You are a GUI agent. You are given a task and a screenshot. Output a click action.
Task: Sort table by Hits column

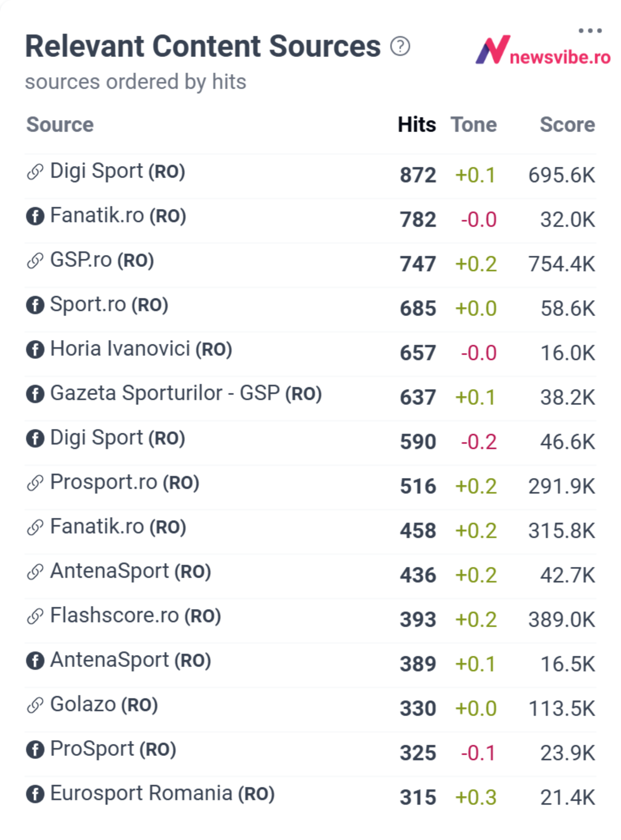coord(417,125)
